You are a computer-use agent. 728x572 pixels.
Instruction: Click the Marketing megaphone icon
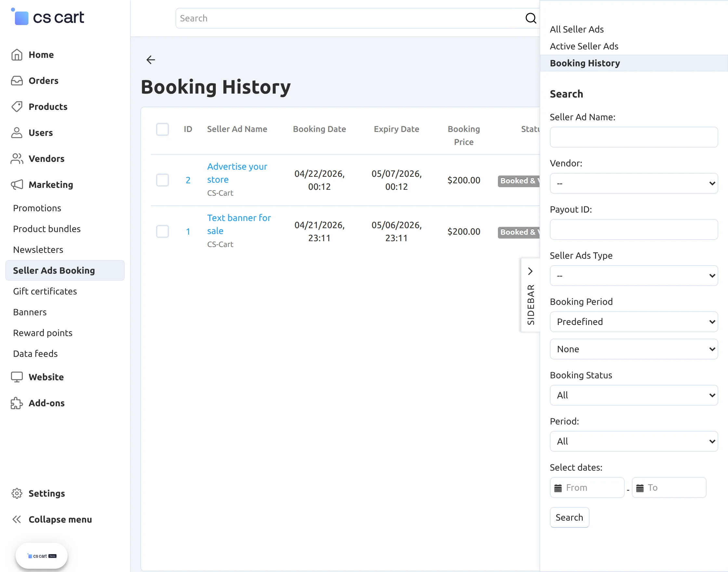(17, 185)
